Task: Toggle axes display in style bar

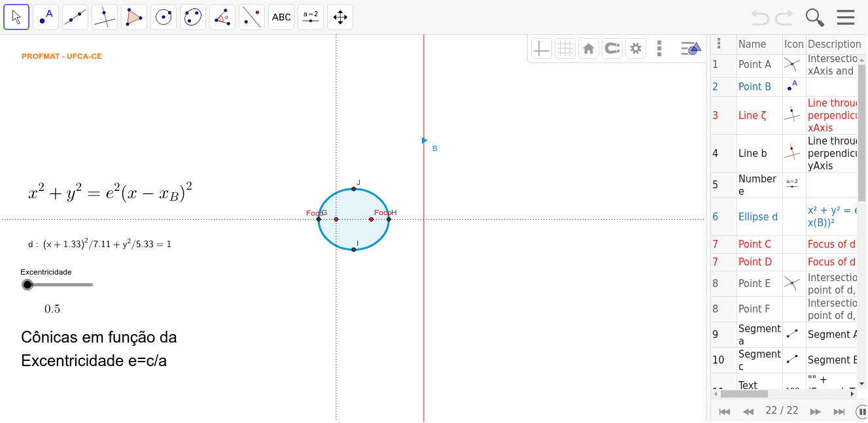Action: (542, 48)
